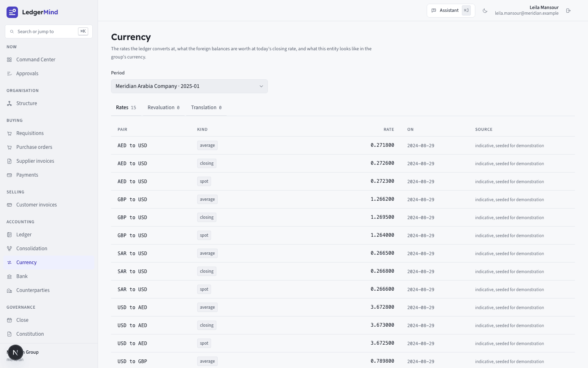Viewport: 588px width, 368px height.
Task: Open the Close page
Action: (49, 320)
